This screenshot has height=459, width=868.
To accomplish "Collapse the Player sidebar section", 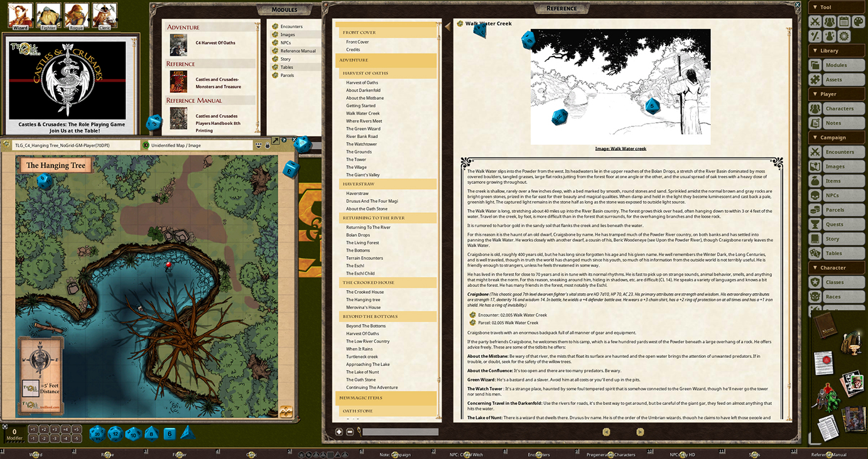I will (x=836, y=94).
